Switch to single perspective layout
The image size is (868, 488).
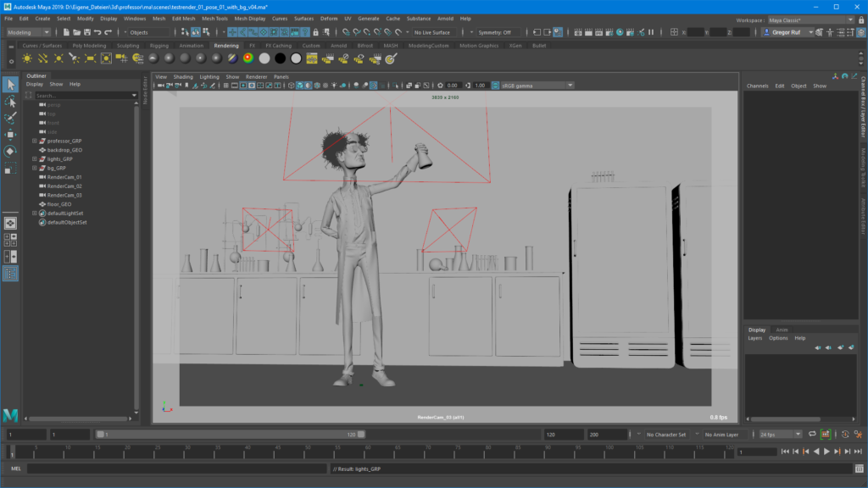point(10,224)
